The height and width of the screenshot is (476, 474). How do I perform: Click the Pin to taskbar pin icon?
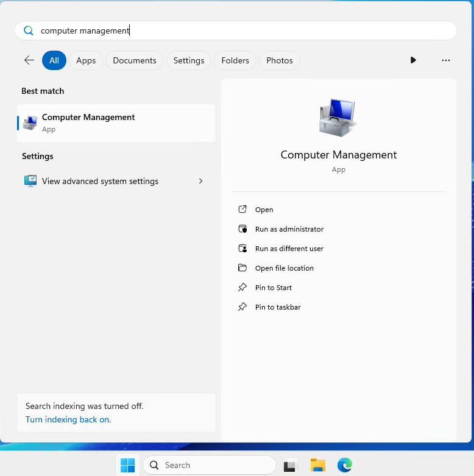[x=242, y=307]
